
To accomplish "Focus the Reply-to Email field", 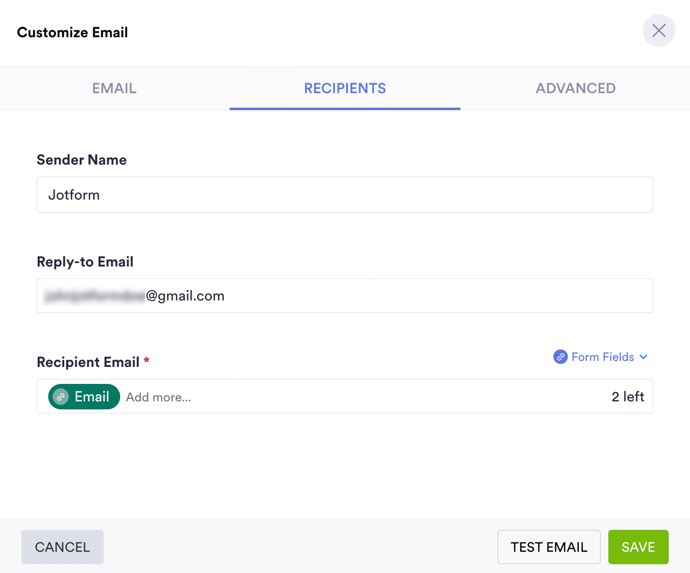I will click(x=345, y=296).
